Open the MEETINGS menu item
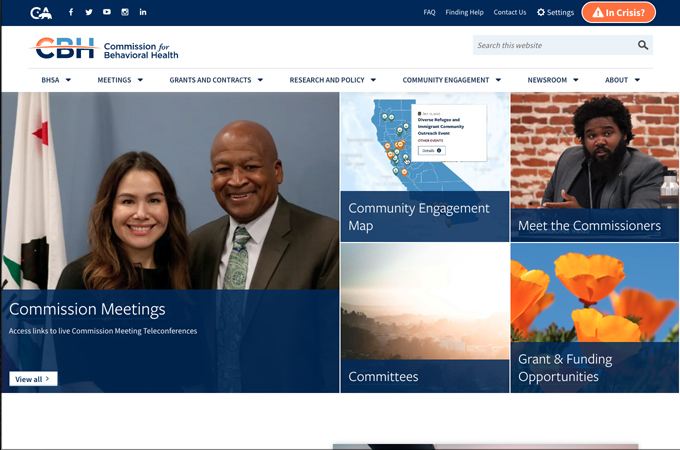Image resolution: width=680 pixels, height=450 pixels. [x=114, y=80]
